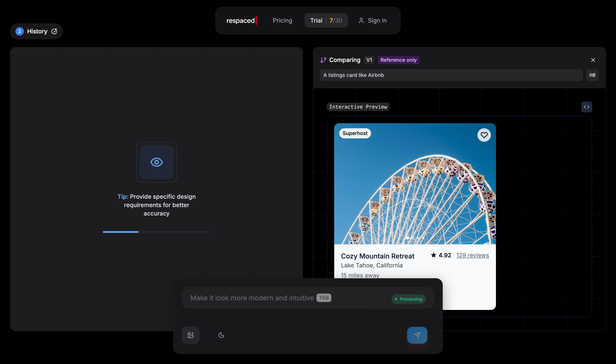Screen dimensions: 616x364
Task: Close the Comparing panel
Action: pyautogui.click(x=593, y=60)
